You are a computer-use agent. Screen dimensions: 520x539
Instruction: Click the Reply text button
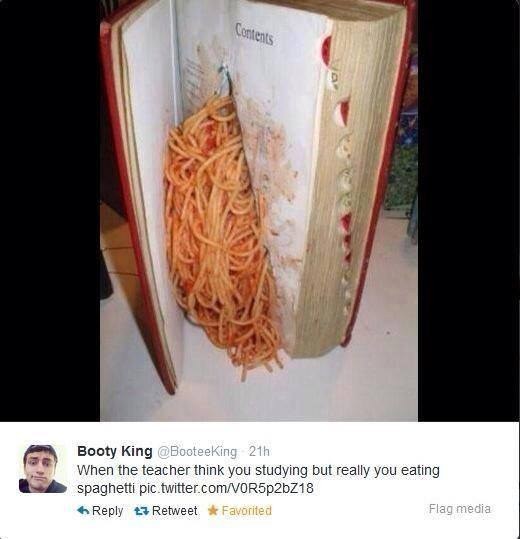coord(107,511)
